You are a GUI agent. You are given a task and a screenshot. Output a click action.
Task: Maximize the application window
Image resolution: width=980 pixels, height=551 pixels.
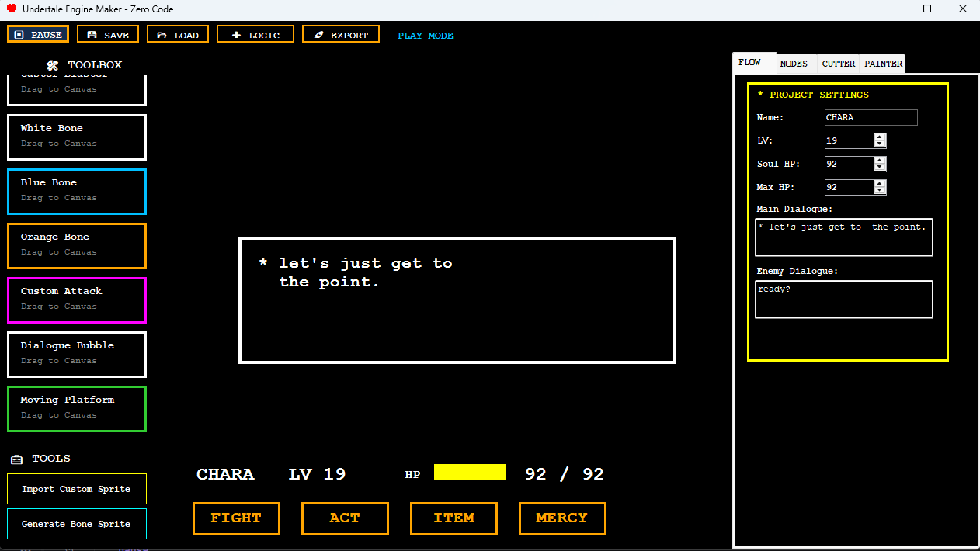point(927,9)
